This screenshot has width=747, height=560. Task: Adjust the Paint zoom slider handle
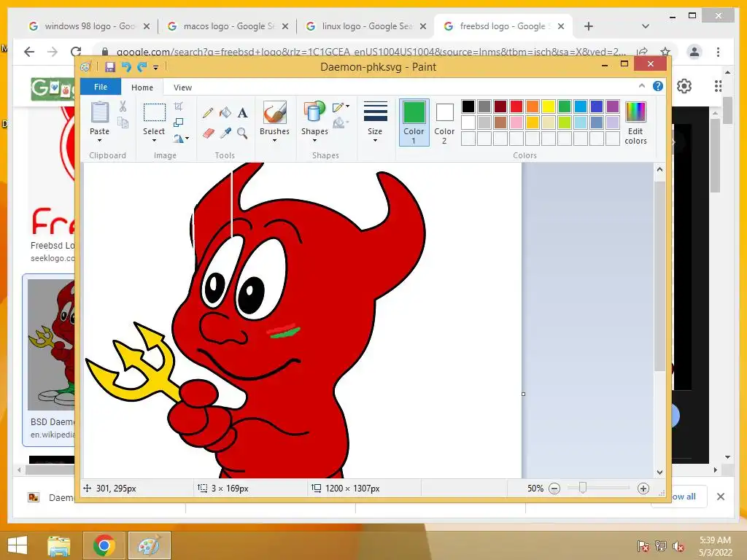coord(582,488)
